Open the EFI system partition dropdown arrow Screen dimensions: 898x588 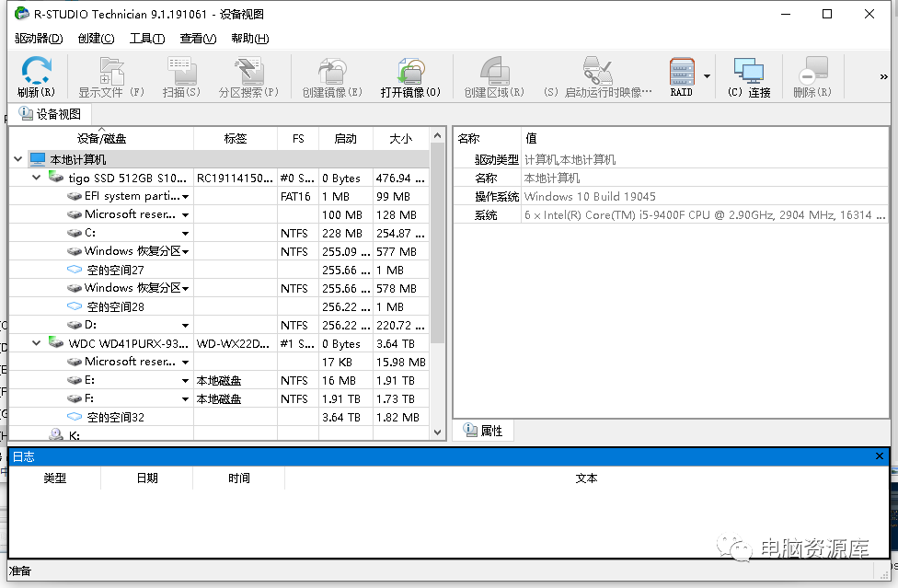click(185, 197)
